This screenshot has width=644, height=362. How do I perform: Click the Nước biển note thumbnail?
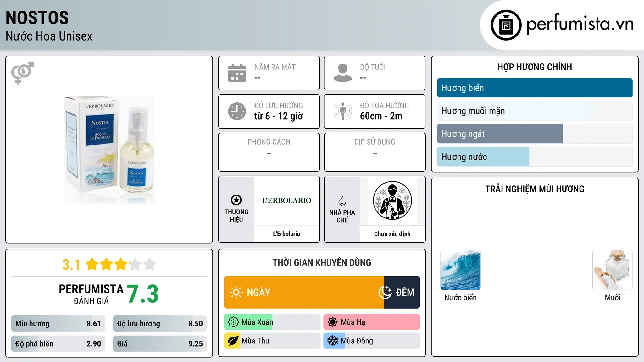(x=460, y=270)
